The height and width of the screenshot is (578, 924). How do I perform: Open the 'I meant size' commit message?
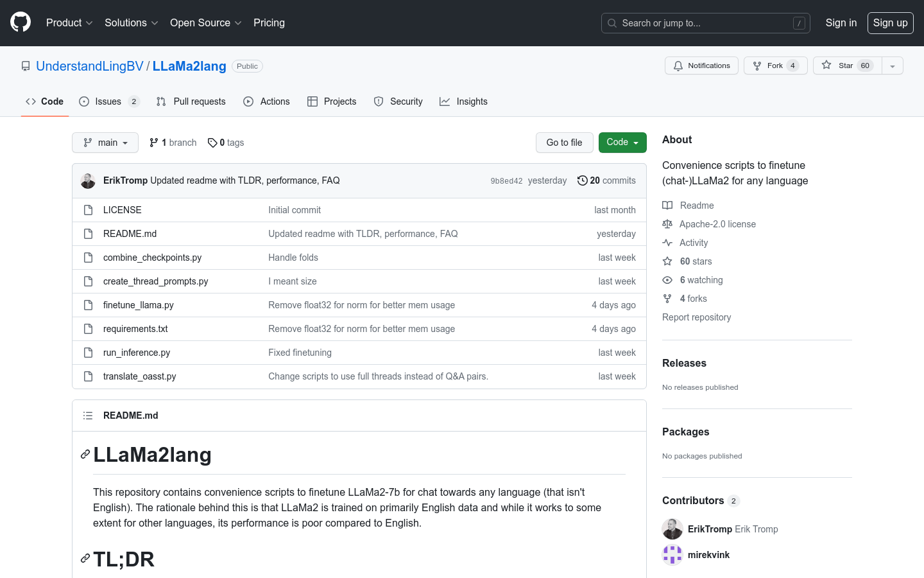click(x=293, y=281)
